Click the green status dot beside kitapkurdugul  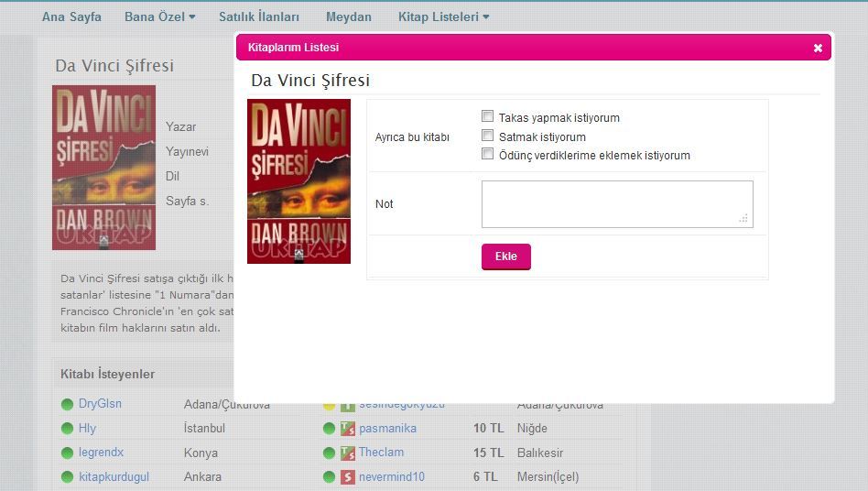(67, 477)
